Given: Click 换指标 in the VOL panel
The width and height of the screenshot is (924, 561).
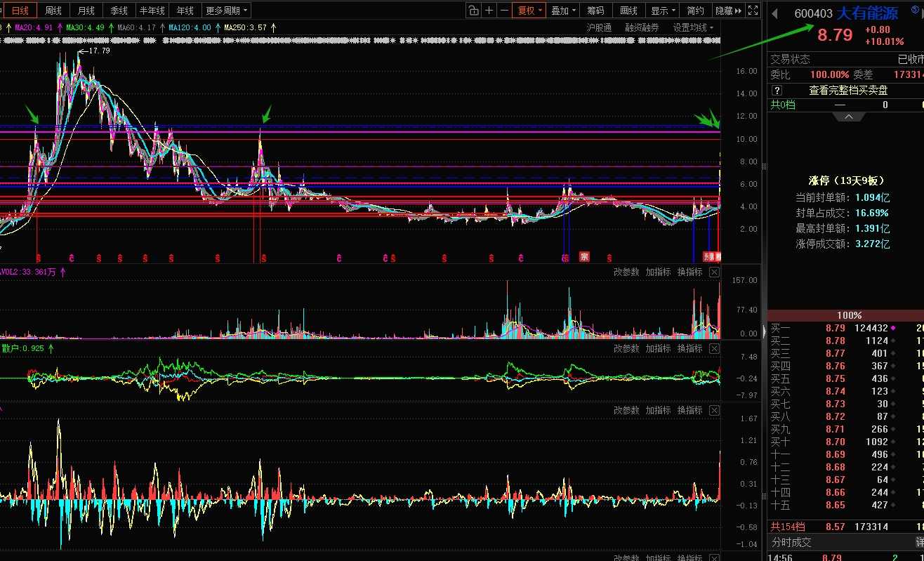Looking at the screenshot, I should pos(689,272).
